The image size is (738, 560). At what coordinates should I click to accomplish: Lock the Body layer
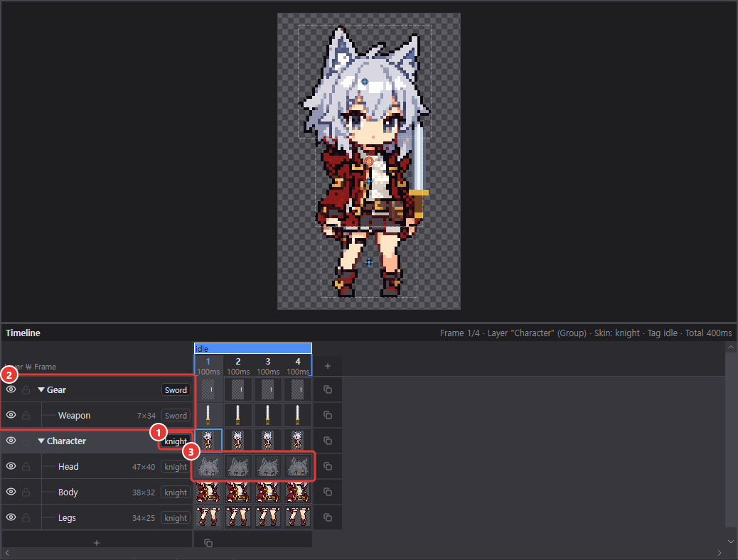(26, 492)
